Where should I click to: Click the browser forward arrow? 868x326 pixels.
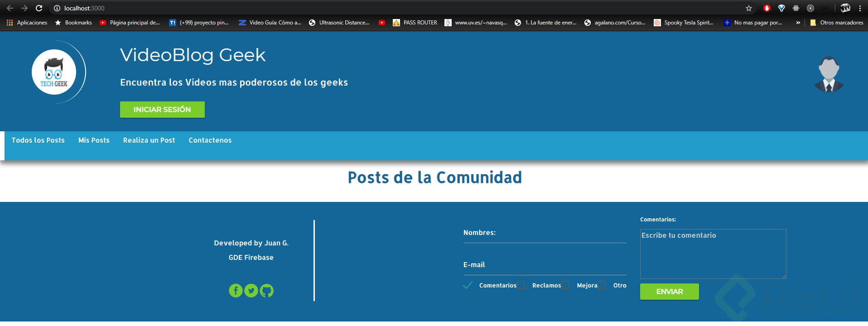[x=24, y=8]
